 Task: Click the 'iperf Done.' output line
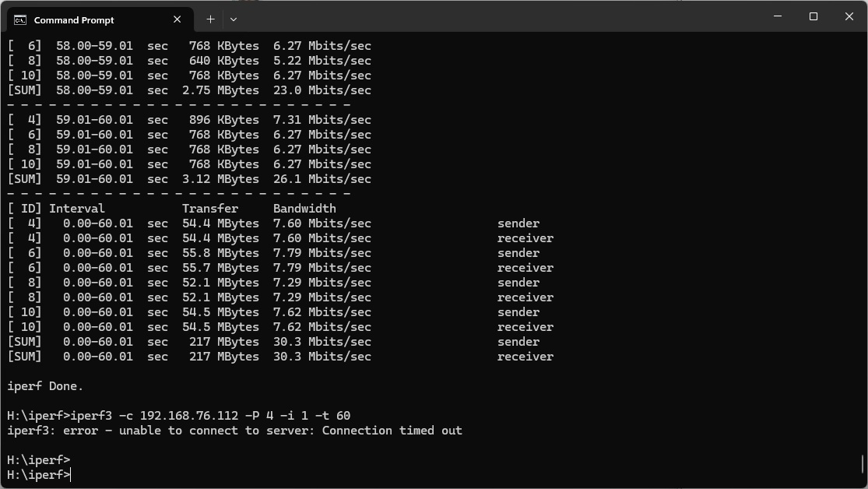click(x=45, y=385)
